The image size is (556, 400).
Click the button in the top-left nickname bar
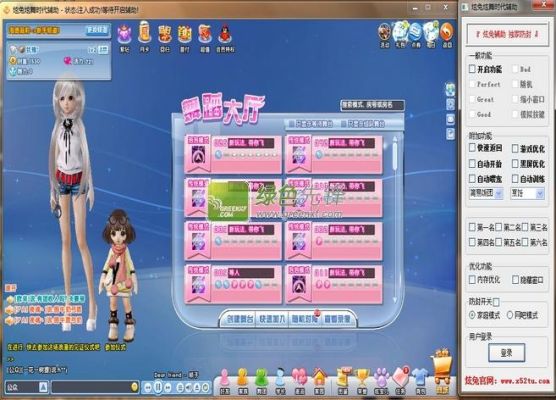click(97, 30)
